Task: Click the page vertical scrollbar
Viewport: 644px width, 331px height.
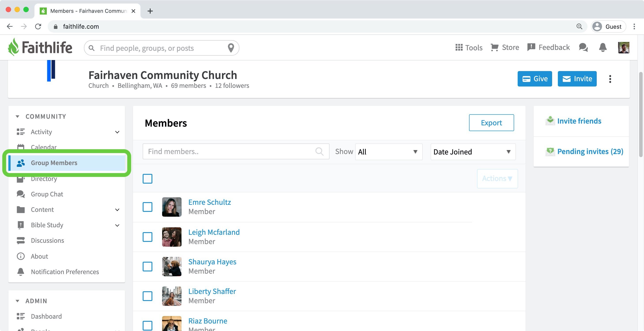Action: tap(640, 115)
